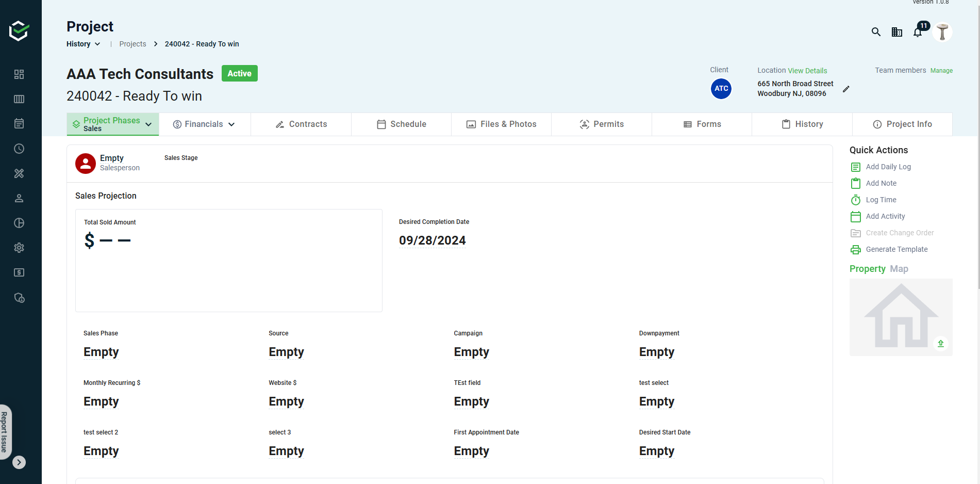Open the user avatar menu
The height and width of the screenshot is (484, 980).
(942, 32)
